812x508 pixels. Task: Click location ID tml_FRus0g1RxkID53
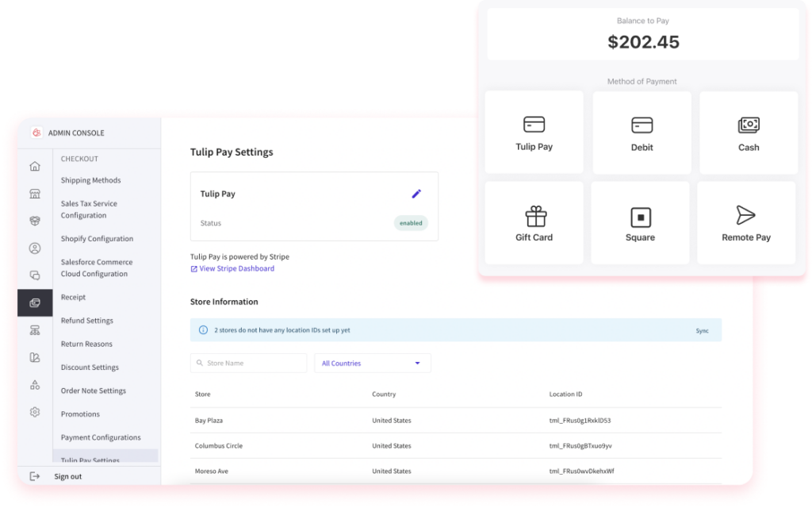pyautogui.click(x=580, y=421)
